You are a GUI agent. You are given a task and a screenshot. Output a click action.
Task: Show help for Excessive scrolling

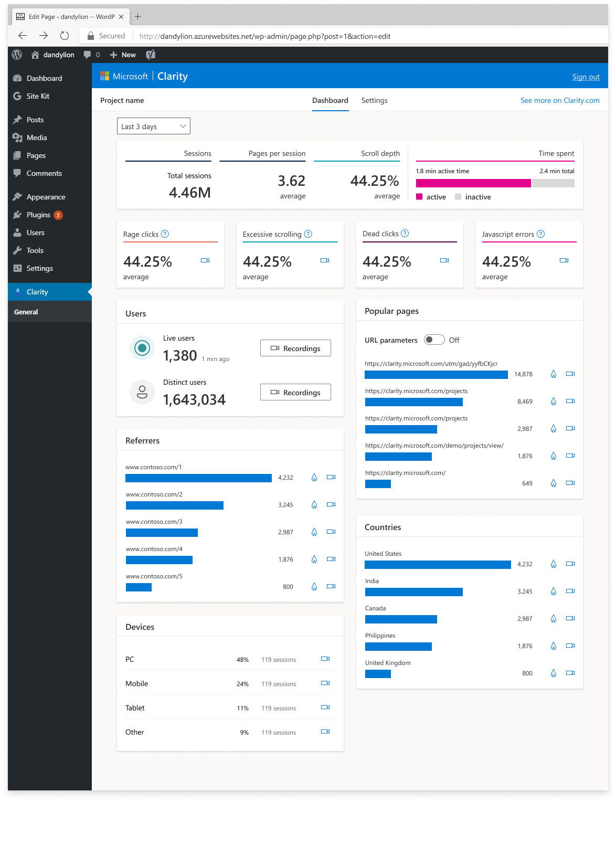click(308, 234)
